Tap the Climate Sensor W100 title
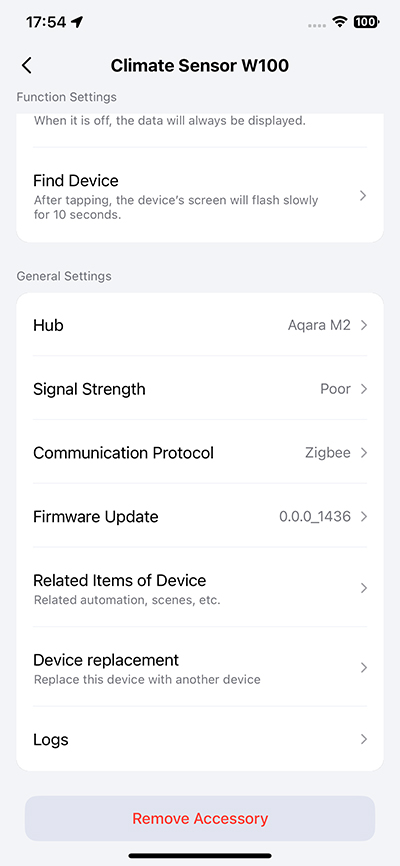The width and height of the screenshot is (400, 866). tap(199, 66)
